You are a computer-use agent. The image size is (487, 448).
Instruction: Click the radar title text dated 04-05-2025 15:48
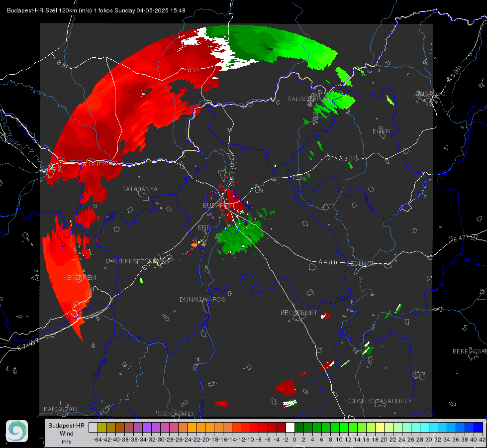(96, 10)
